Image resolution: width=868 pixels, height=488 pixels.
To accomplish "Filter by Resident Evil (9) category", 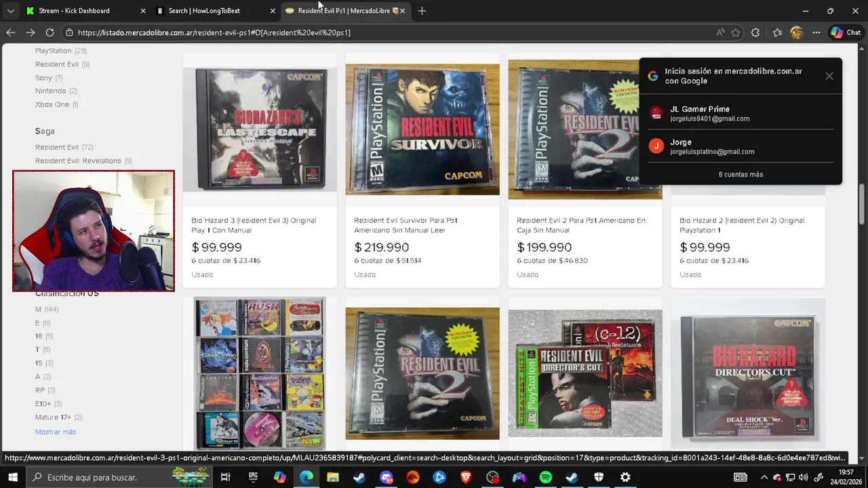I will [x=62, y=64].
